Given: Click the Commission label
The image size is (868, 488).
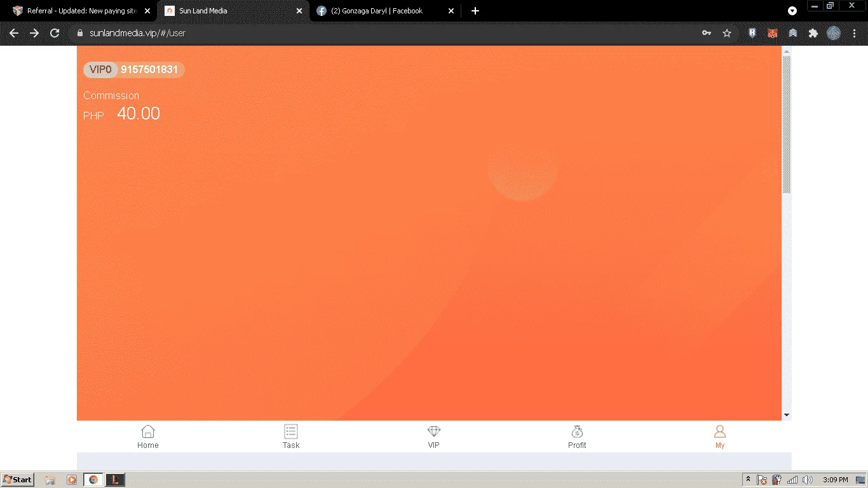Looking at the screenshot, I should click(x=111, y=95).
